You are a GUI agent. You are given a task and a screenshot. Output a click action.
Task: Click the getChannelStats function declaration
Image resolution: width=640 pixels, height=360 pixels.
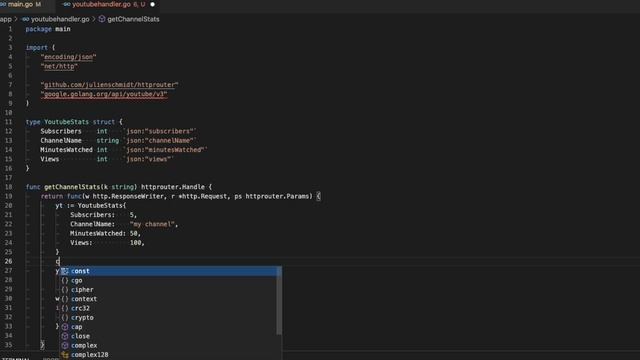click(x=119, y=187)
